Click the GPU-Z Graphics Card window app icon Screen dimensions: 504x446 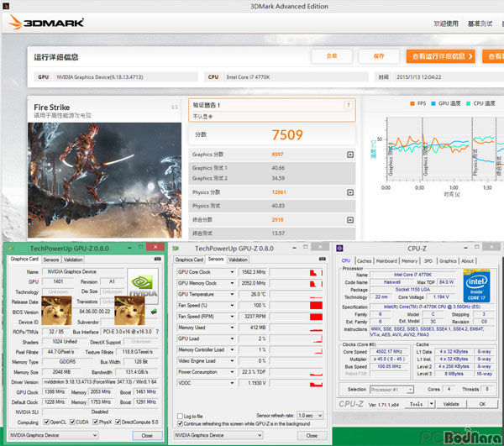pyautogui.click(x=11, y=249)
